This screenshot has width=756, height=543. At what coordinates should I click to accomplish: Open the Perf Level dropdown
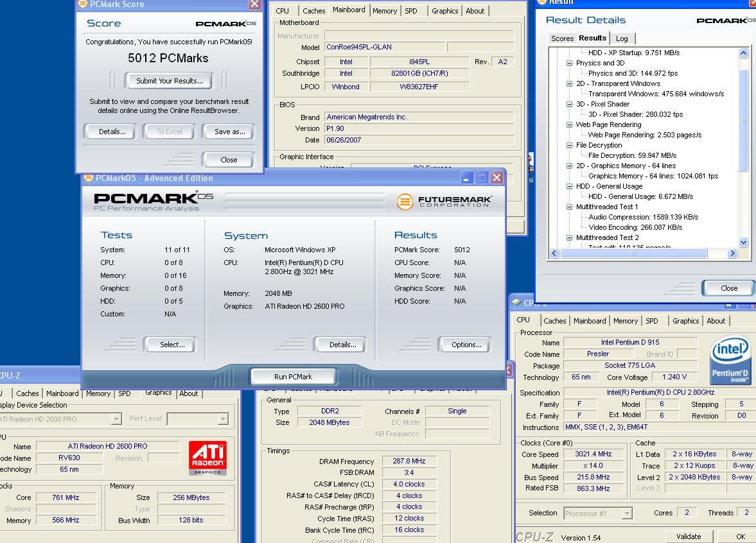(x=222, y=419)
